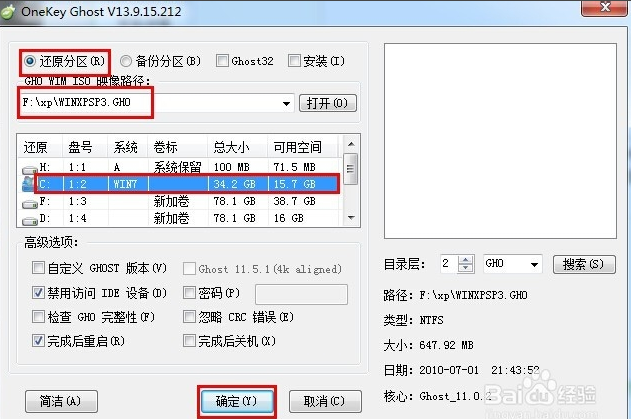Click the drive icon for C: partition
Screen dimensions: 631x419
(x=29, y=184)
